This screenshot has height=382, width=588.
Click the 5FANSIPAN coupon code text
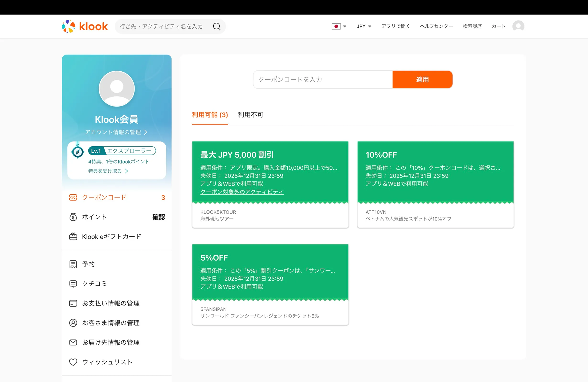point(213,309)
